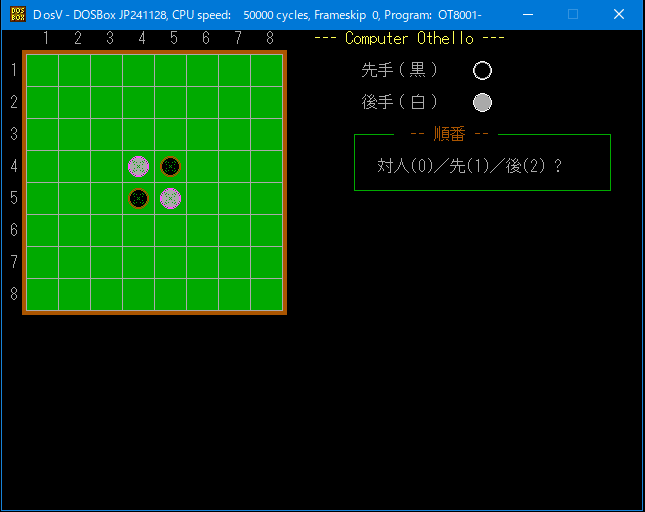Click the gray circle marker beside 後手(白)

[x=482, y=102]
